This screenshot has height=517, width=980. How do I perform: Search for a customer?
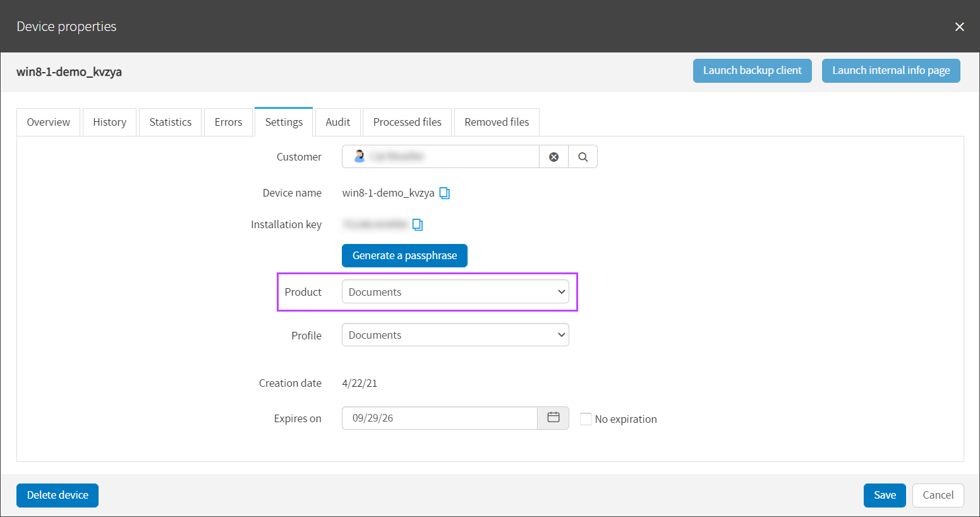[583, 157]
